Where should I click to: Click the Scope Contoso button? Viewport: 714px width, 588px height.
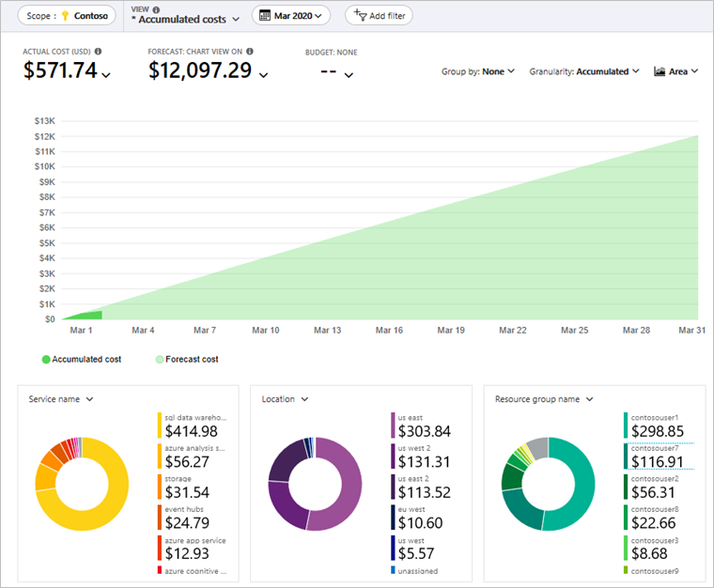[65, 16]
